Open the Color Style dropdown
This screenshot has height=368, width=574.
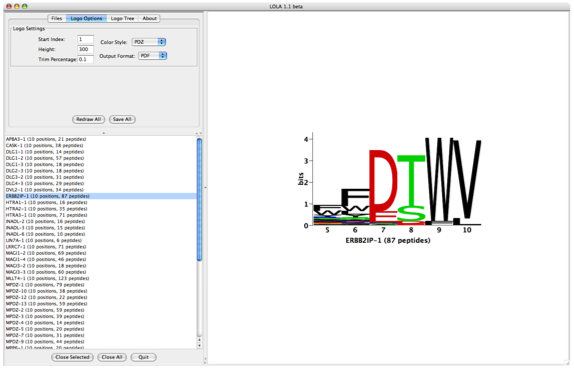(149, 42)
